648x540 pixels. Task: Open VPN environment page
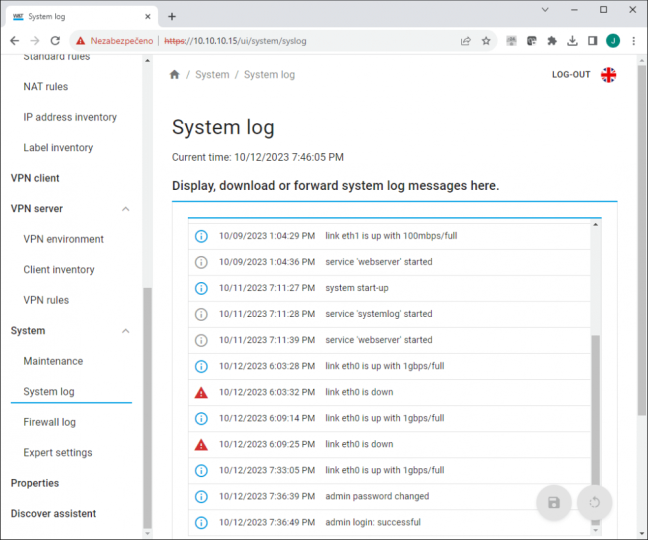[63, 239]
